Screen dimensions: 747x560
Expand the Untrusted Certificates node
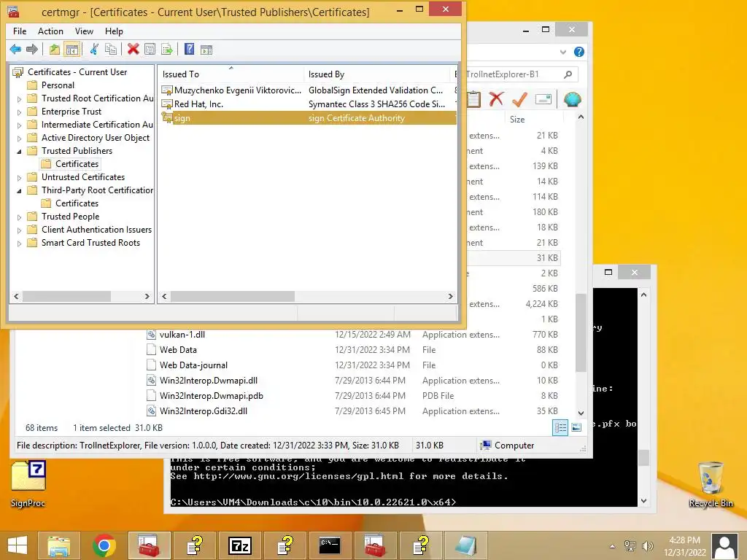(x=19, y=178)
